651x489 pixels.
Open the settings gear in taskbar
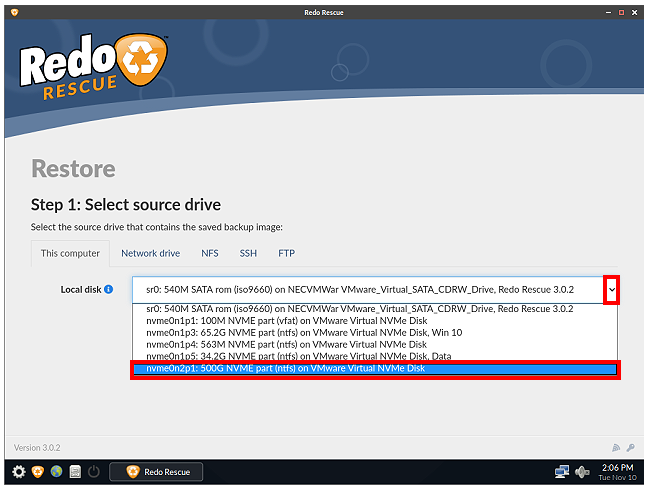coord(19,472)
